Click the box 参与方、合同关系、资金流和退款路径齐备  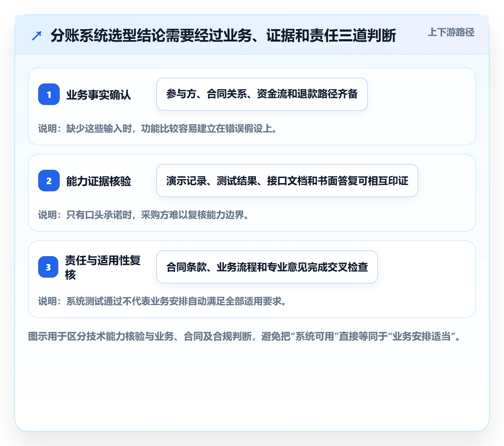262,94
